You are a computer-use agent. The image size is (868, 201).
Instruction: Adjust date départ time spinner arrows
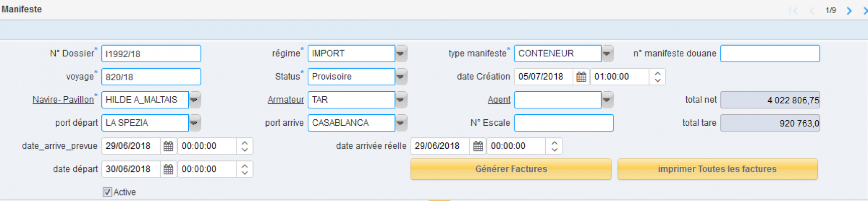[244, 169]
